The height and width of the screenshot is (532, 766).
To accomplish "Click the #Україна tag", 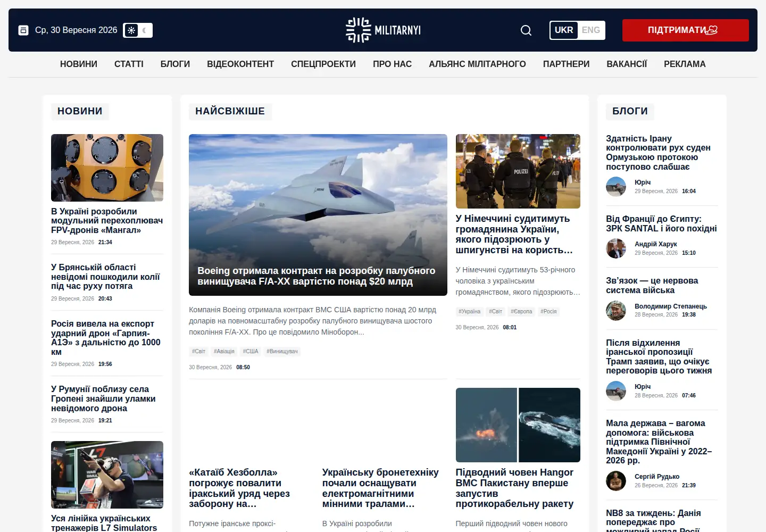I will coord(470,311).
